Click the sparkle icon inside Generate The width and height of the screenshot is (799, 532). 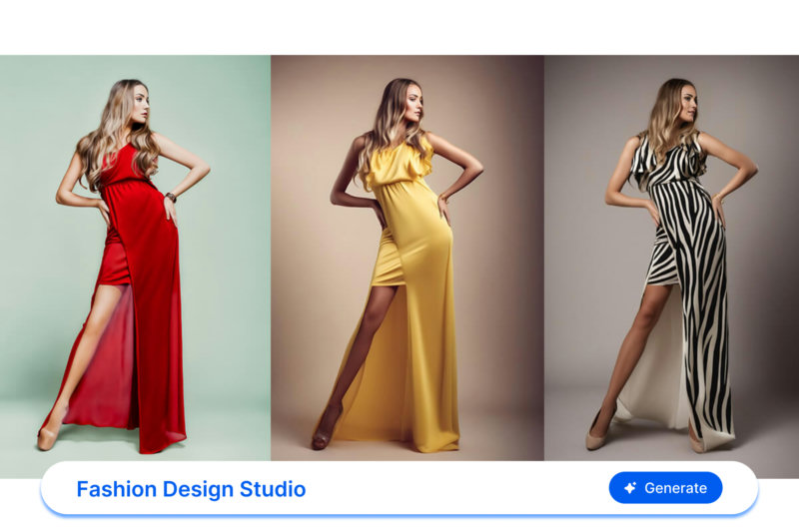pyautogui.click(x=630, y=488)
